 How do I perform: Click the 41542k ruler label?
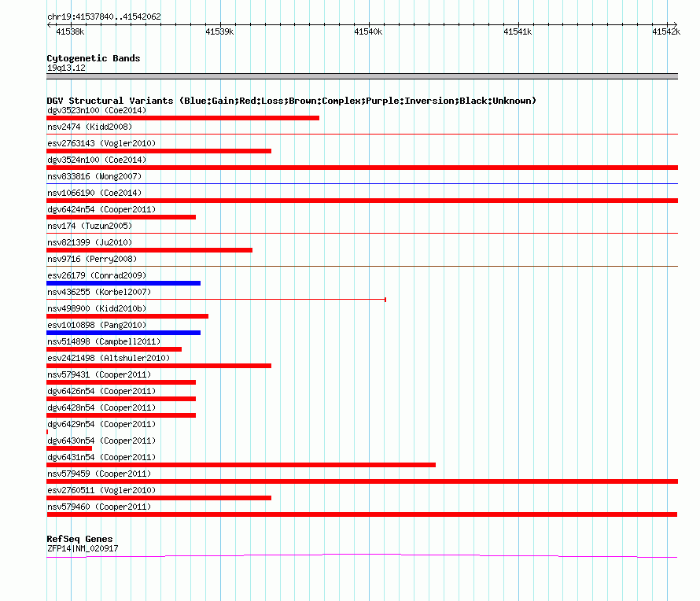[x=666, y=31]
